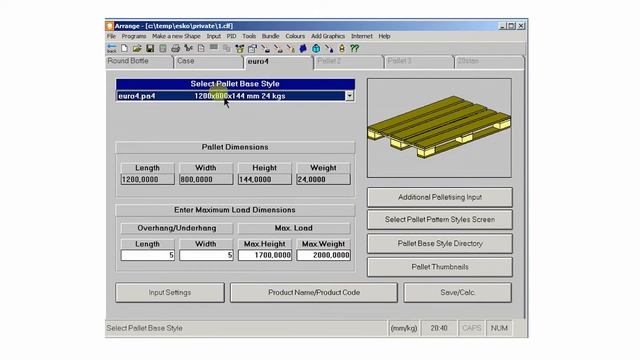Open the Add Graphics menu
The width and height of the screenshot is (640, 360).
point(328,36)
